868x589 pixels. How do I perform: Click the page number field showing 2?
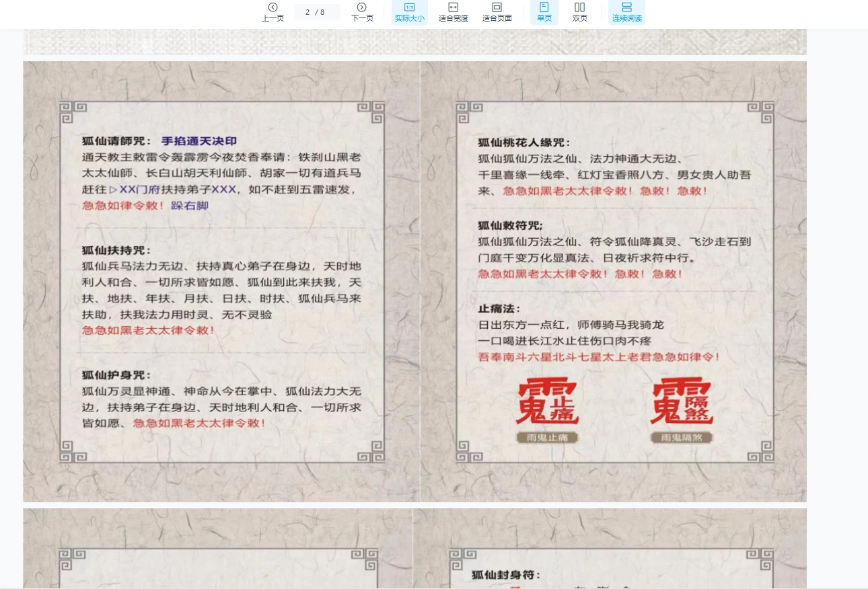click(318, 12)
